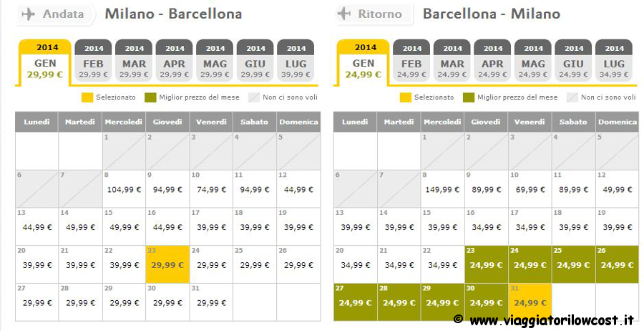Viewport: 644px width, 331px height.
Task: Select MAR tab for Barcellona - Milano
Action: coord(452,60)
